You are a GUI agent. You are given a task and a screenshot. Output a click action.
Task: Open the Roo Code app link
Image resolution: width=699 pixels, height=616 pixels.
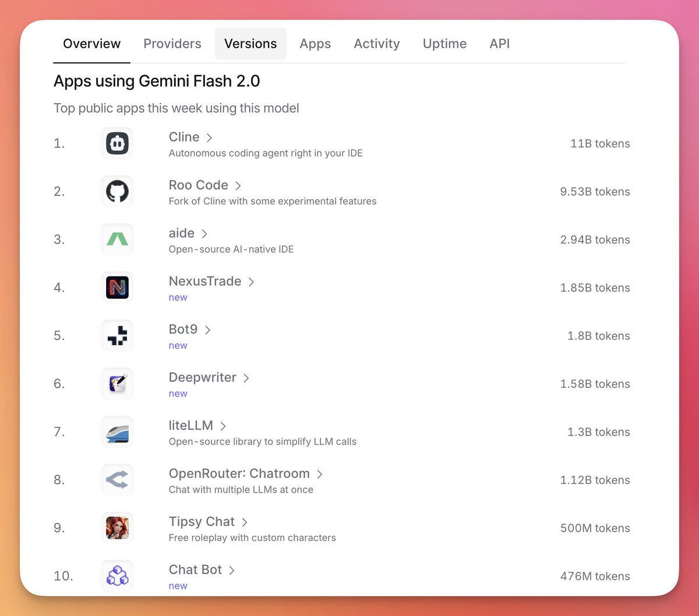(x=199, y=185)
